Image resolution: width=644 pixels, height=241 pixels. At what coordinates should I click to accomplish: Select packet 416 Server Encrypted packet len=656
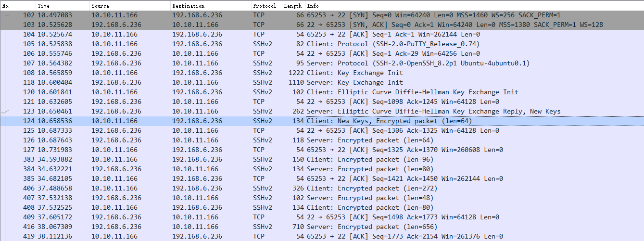(322, 227)
